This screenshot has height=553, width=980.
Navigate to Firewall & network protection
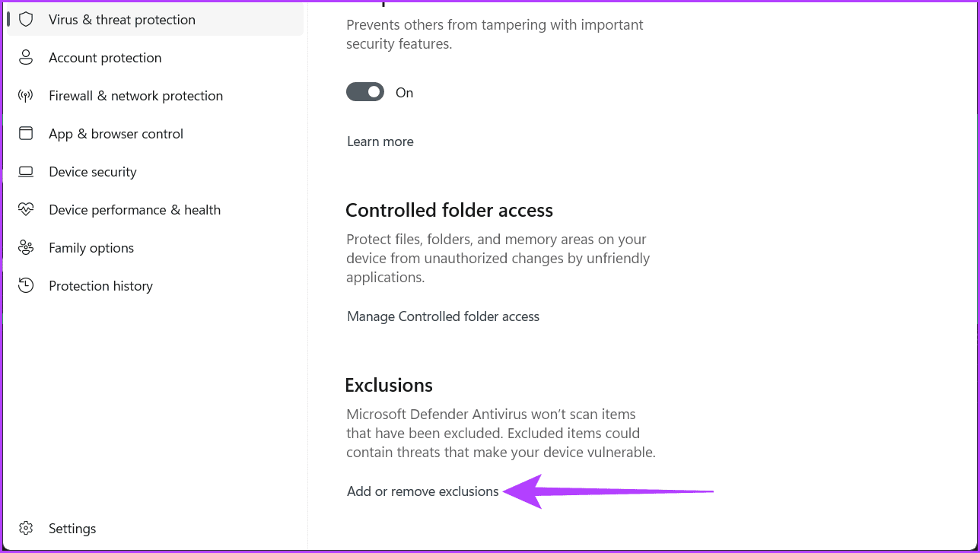pyautogui.click(x=135, y=95)
